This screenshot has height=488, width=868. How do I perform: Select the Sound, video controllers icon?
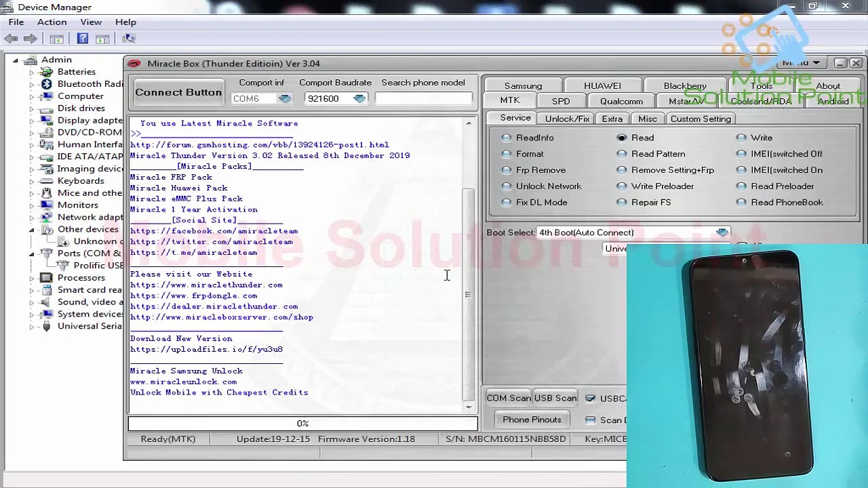(46, 302)
